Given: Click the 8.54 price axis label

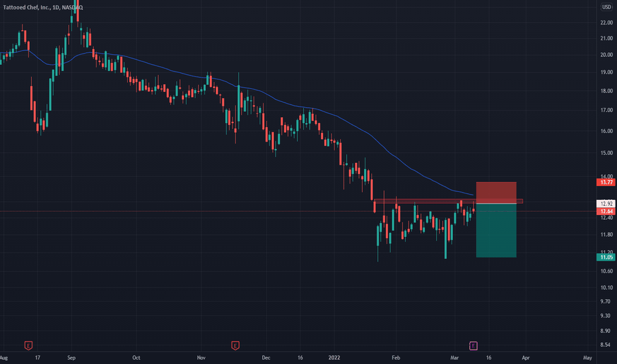Looking at the screenshot, I should (606, 345).
